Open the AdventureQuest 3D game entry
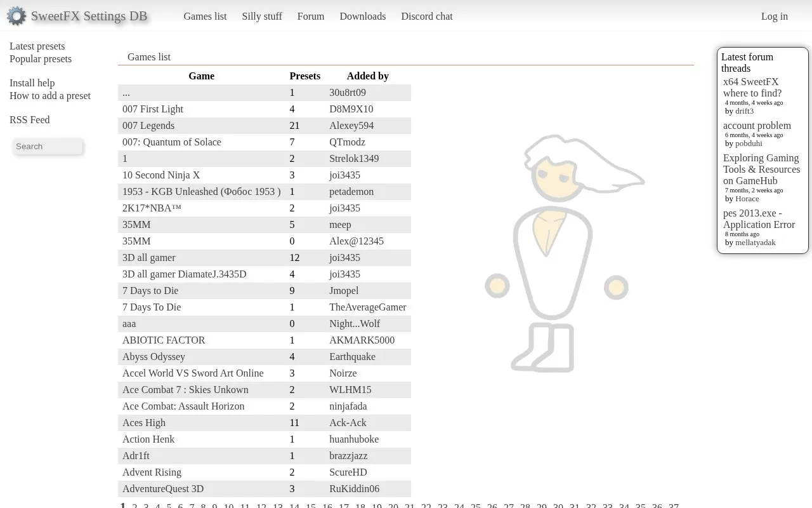This screenshot has width=812, height=508. click(x=163, y=489)
